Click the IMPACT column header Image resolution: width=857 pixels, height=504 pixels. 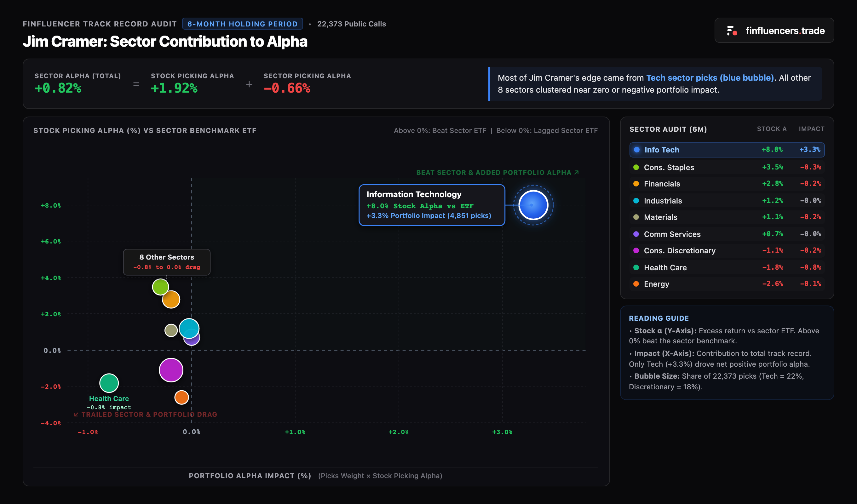pyautogui.click(x=811, y=129)
